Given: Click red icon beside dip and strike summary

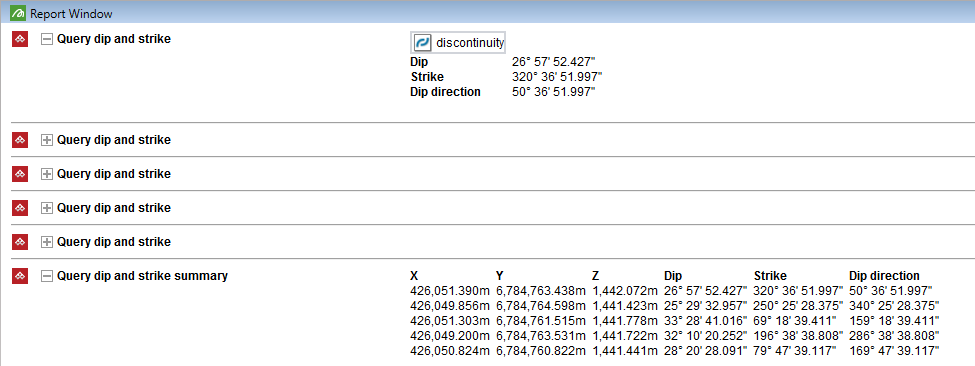Looking at the screenshot, I should 20,276.
